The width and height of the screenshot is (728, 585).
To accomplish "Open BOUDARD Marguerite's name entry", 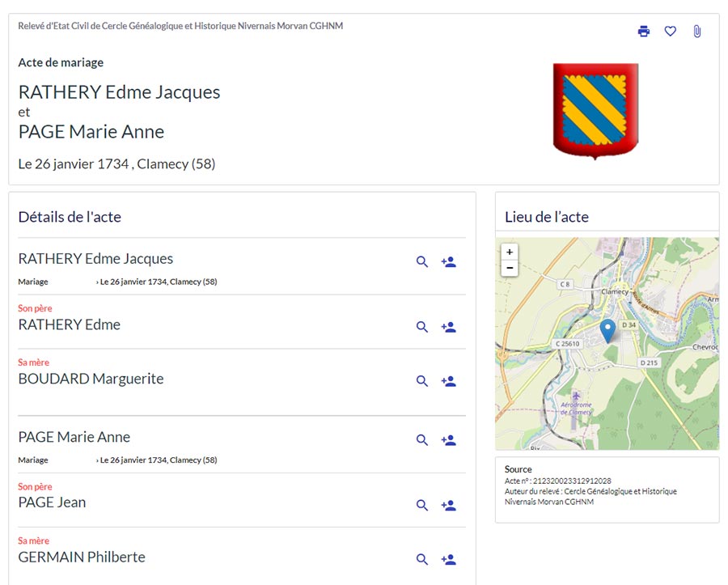I will point(91,379).
